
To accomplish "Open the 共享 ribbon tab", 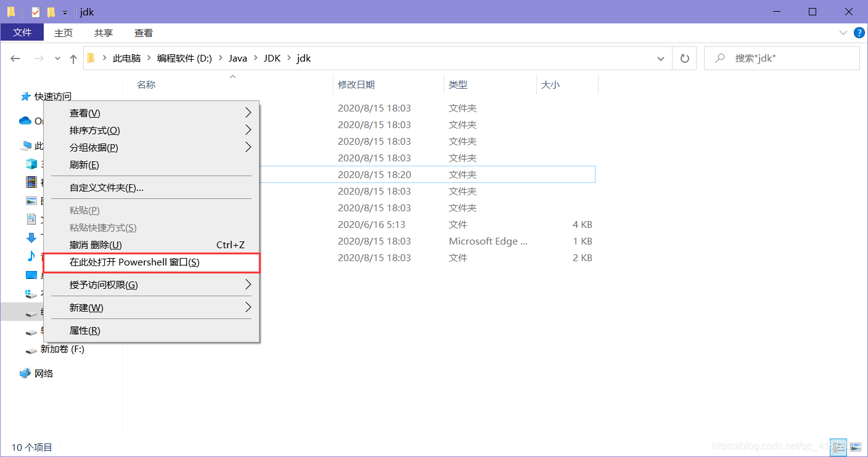I will click(x=104, y=33).
